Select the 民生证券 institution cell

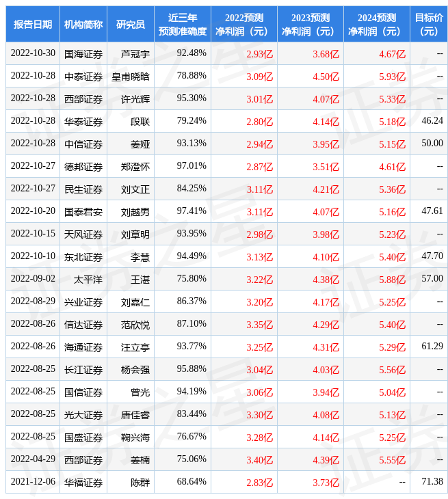tap(83, 189)
